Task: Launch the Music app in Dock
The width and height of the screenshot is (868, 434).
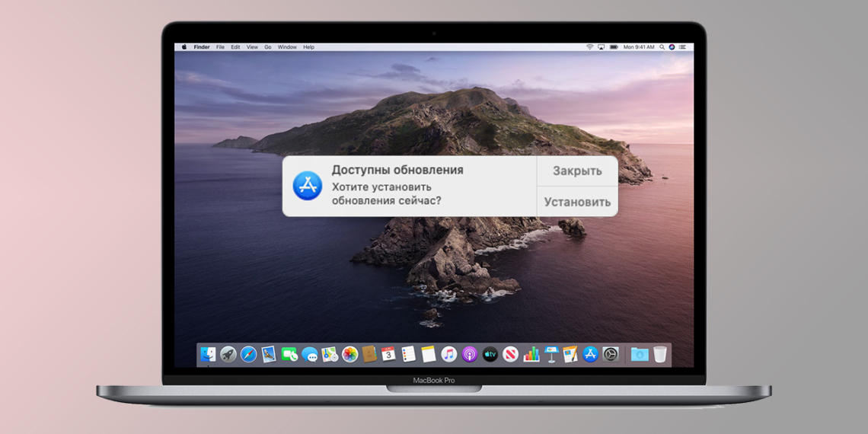Action: (x=449, y=354)
